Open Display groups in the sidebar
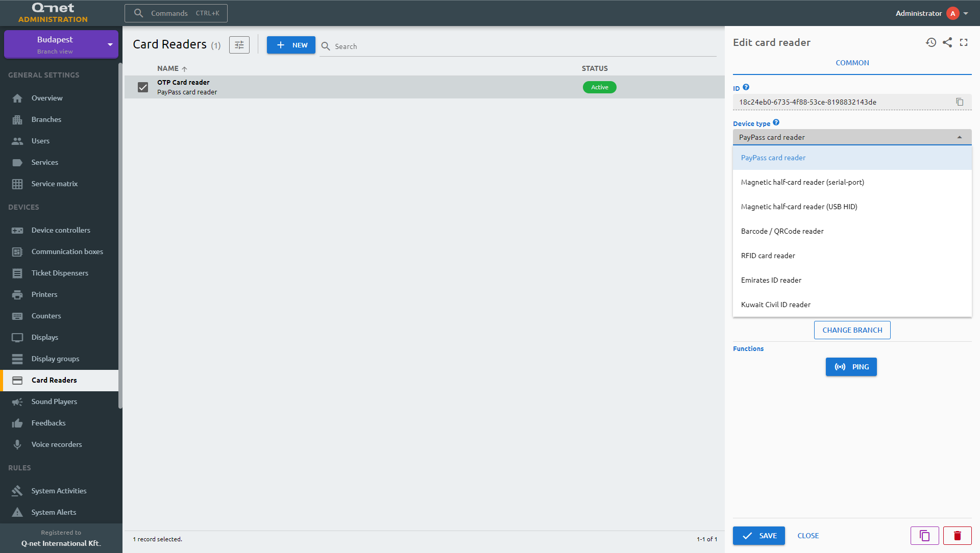 point(59,359)
